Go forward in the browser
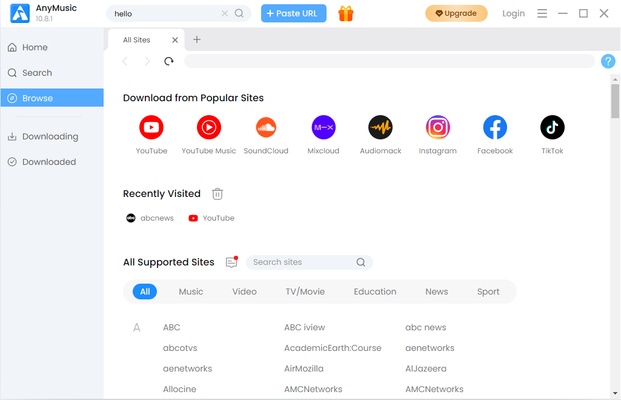Viewport: 621px width, 400px height. click(x=147, y=61)
